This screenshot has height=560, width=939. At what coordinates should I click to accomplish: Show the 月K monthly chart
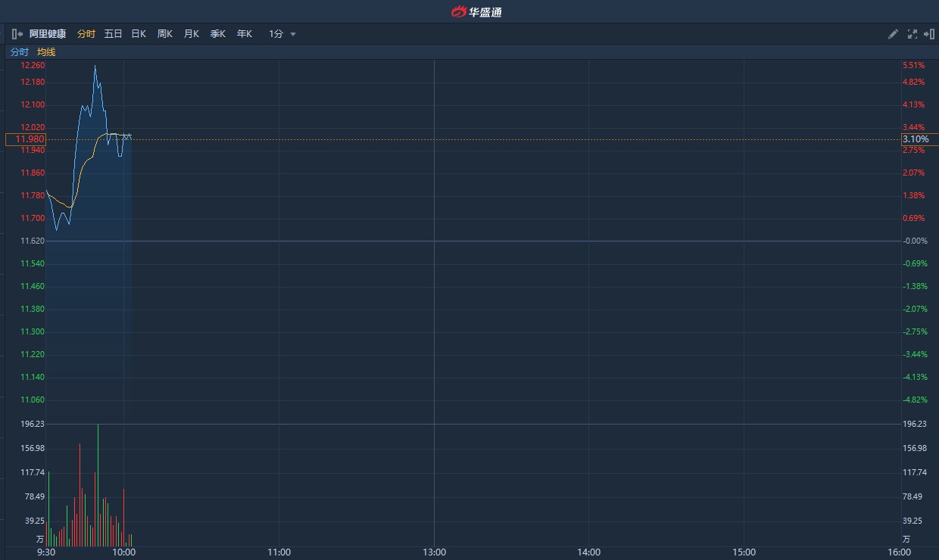pyautogui.click(x=192, y=34)
